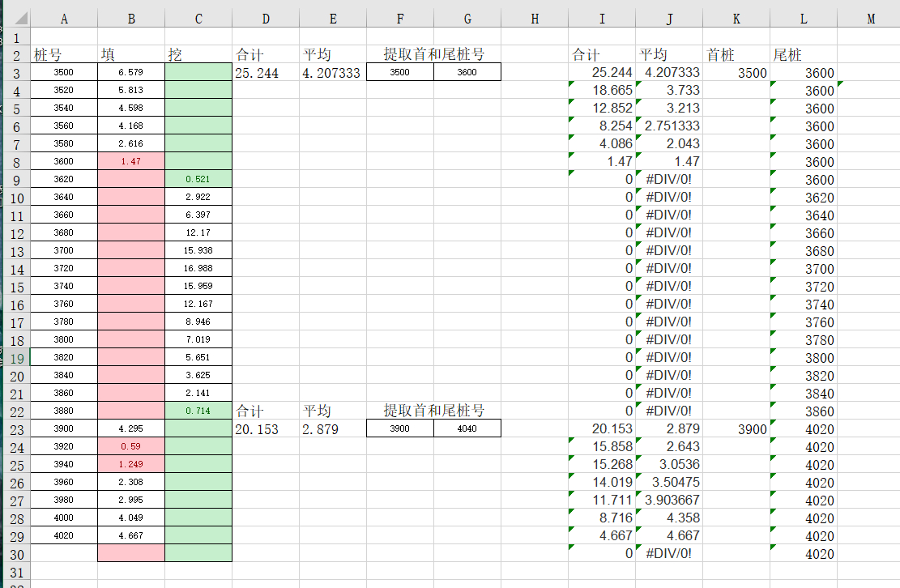Click cell G23 with value 4040
900x588 pixels.
point(467,428)
